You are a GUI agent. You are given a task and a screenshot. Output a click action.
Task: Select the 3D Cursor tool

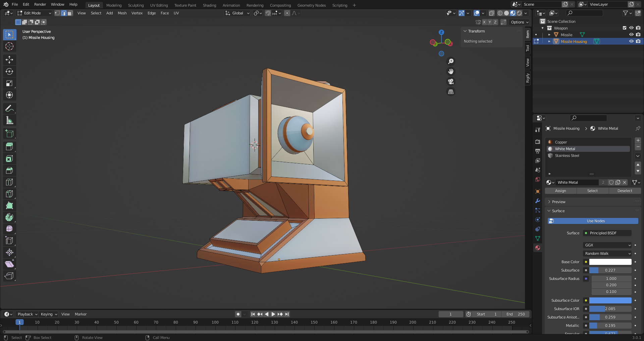[9, 46]
